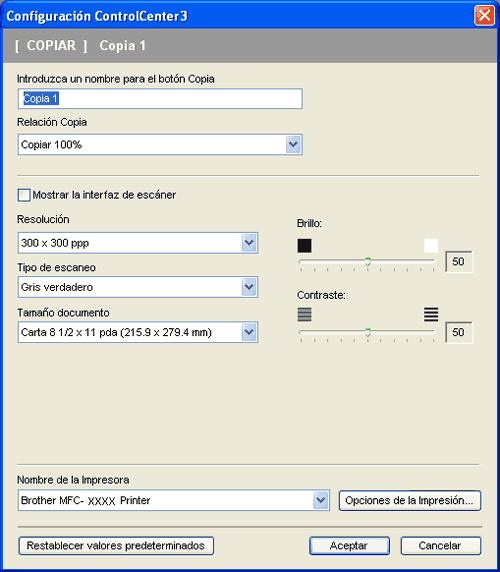Click the Brillo value box showing 50
Viewport: 500px width, 572px height.
(459, 261)
